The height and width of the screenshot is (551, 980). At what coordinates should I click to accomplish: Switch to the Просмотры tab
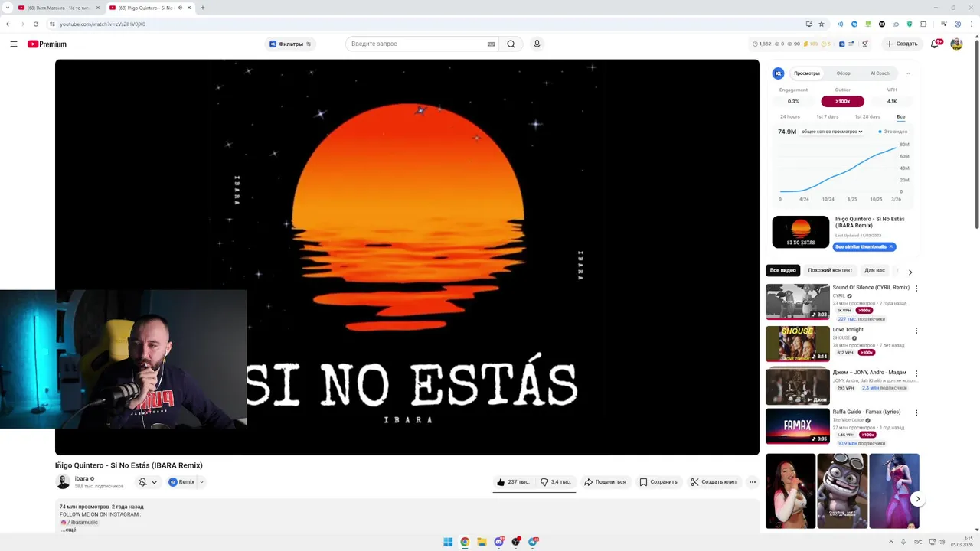[807, 73]
